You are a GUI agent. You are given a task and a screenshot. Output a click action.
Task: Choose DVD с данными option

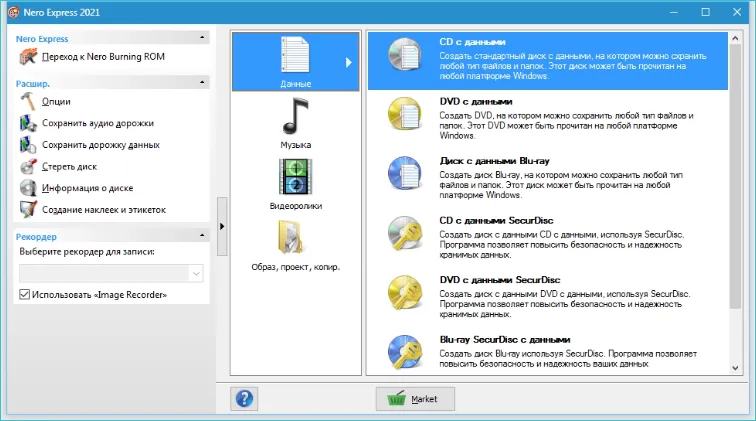475,101
